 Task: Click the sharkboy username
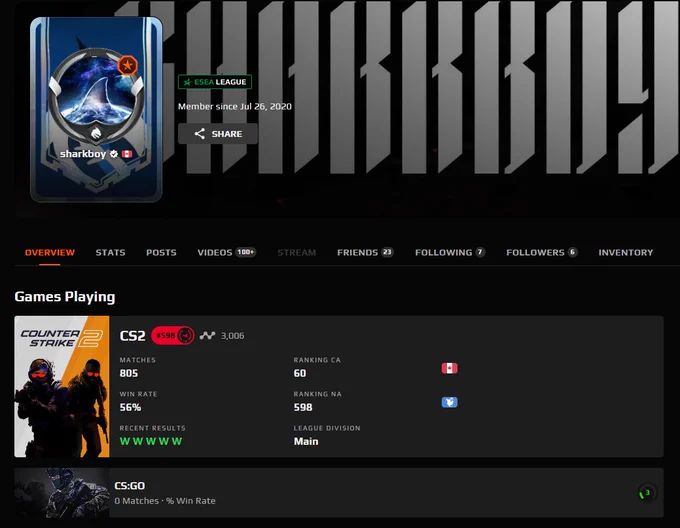coord(83,154)
